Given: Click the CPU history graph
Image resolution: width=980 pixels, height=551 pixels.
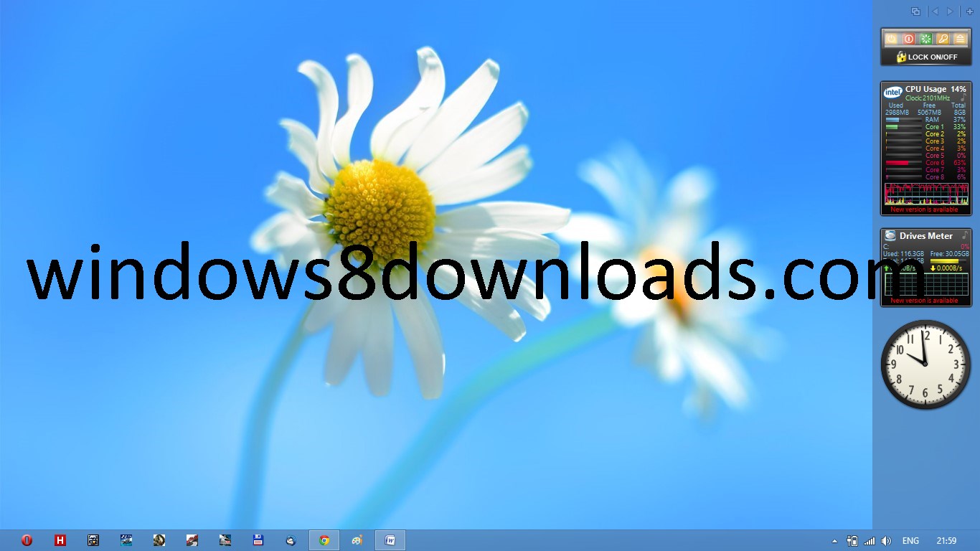Looking at the screenshot, I should [x=926, y=194].
